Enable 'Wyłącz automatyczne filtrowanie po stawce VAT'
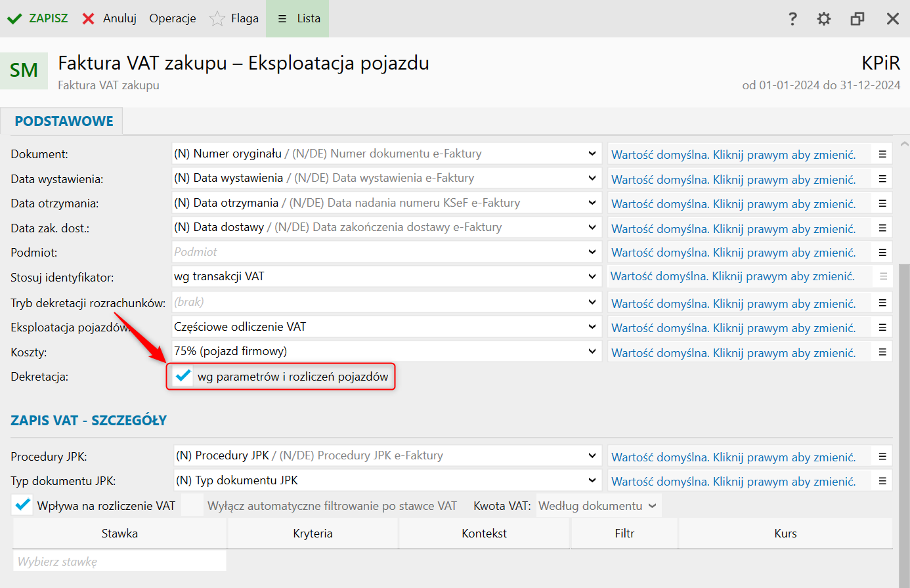 point(192,506)
